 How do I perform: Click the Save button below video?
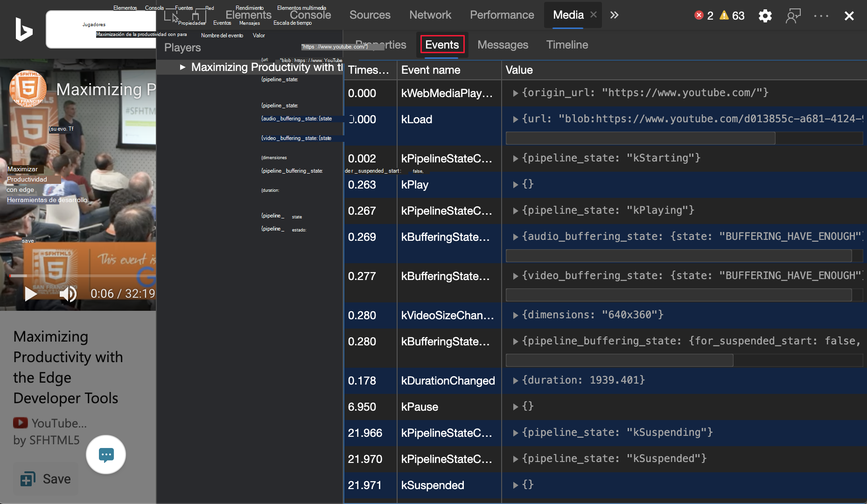[x=46, y=479]
